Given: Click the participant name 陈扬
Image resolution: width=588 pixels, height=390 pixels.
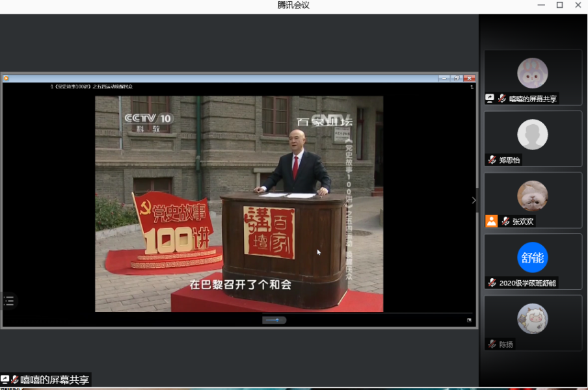Looking at the screenshot, I should click(506, 344).
